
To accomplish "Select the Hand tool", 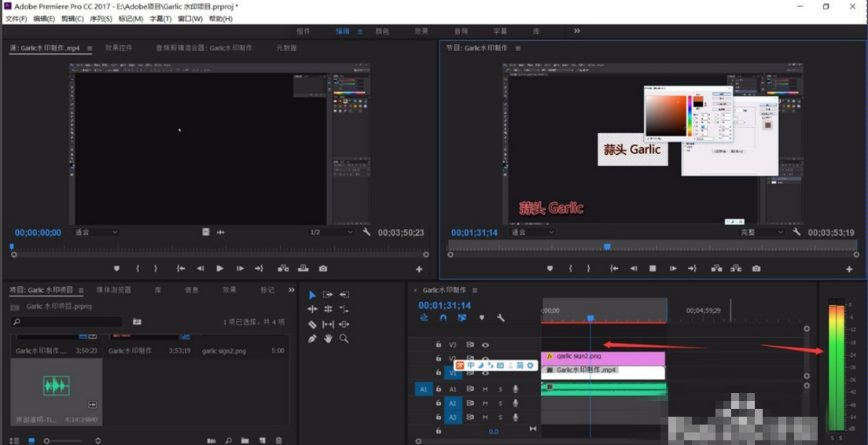I will [328, 339].
